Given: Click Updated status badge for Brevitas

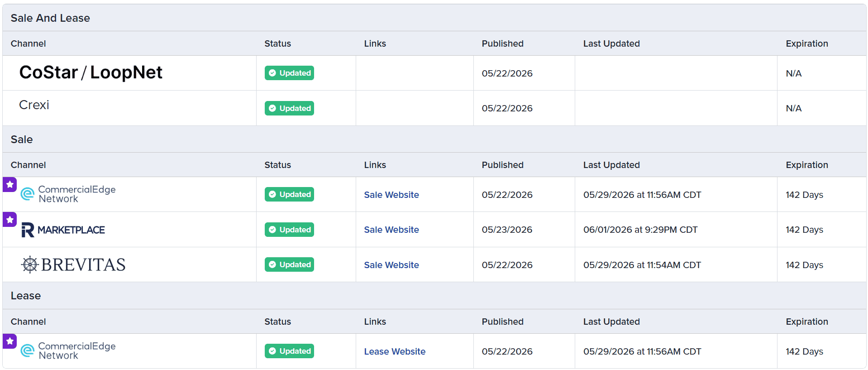Looking at the screenshot, I should click(289, 264).
